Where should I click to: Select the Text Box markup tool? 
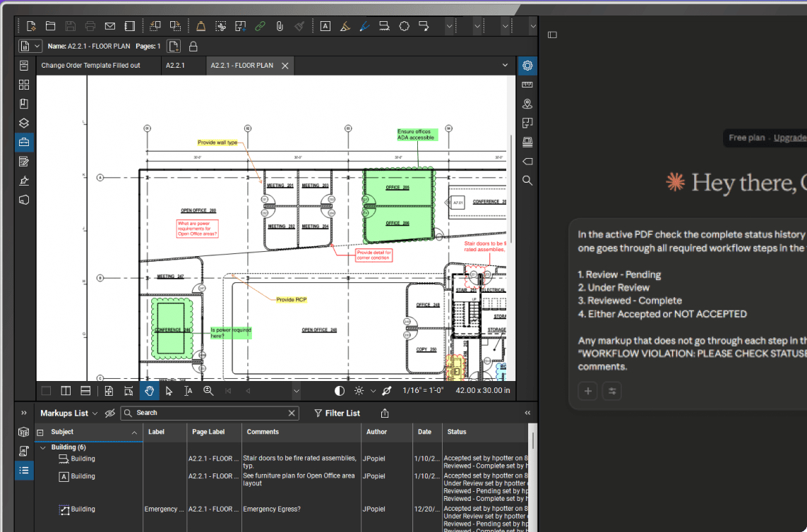325,25
